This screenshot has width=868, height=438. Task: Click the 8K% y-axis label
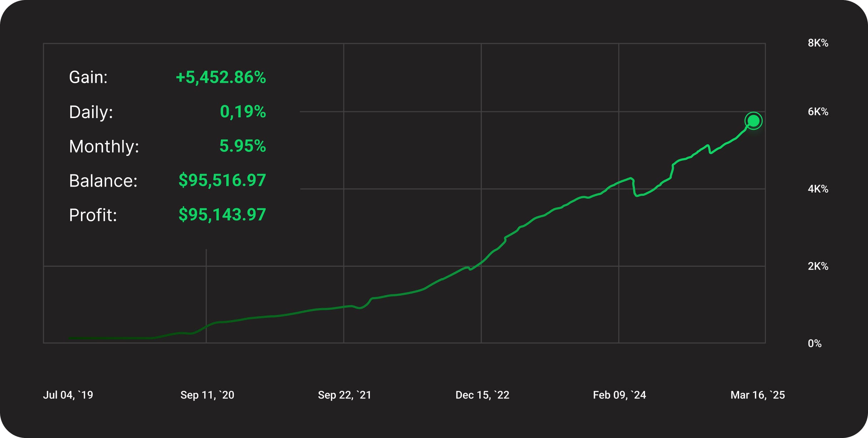click(x=818, y=43)
